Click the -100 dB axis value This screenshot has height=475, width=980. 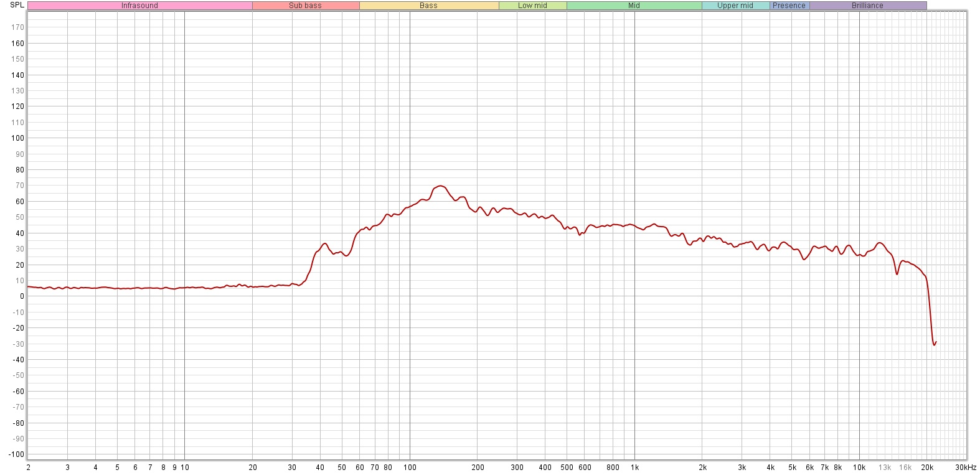[16, 454]
